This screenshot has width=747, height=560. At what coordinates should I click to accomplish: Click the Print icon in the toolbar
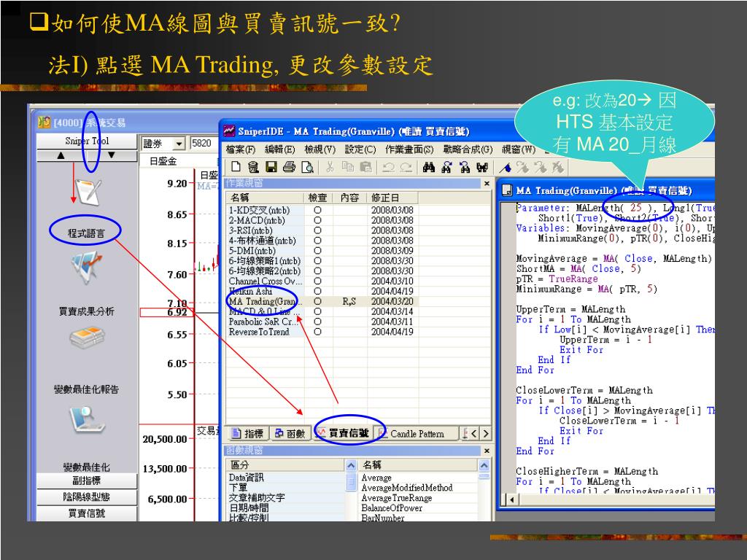pyautogui.click(x=289, y=167)
